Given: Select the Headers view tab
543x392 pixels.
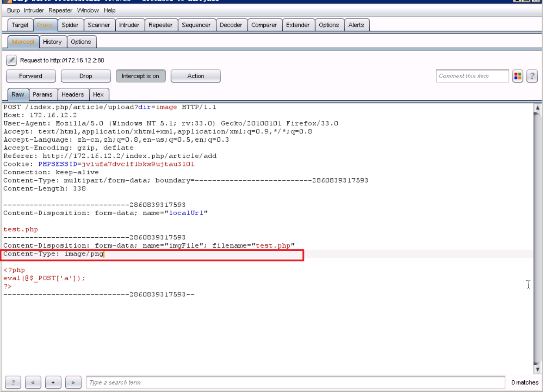Looking at the screenshot, I should pyautogui.click(x=73, y=94).
